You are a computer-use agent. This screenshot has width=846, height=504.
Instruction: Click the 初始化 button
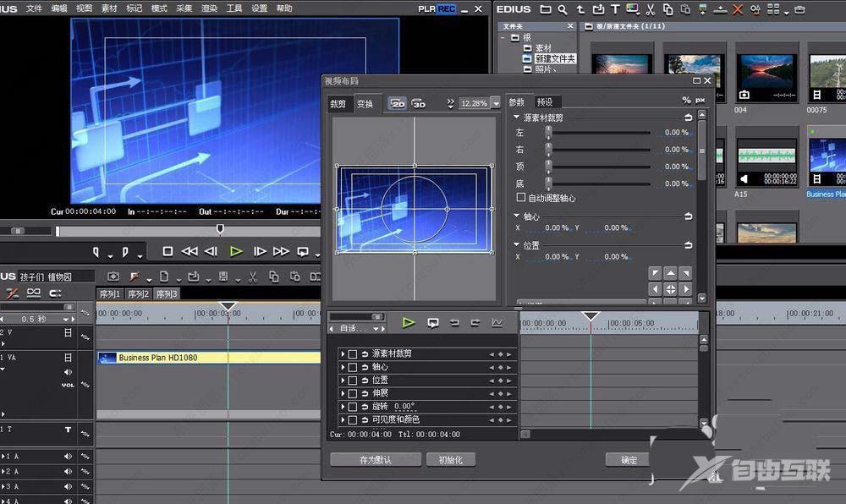pyautogui.click(x=450, y=460)
